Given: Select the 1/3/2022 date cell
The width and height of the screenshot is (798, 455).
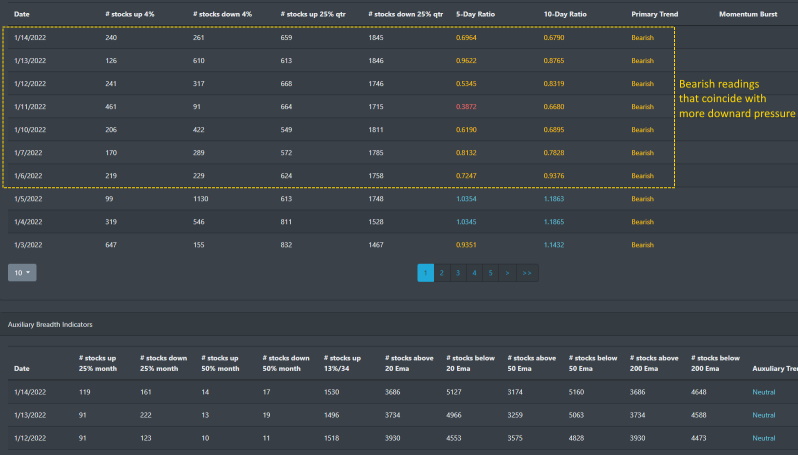Looking at the screenshot, I should (28, 245).
